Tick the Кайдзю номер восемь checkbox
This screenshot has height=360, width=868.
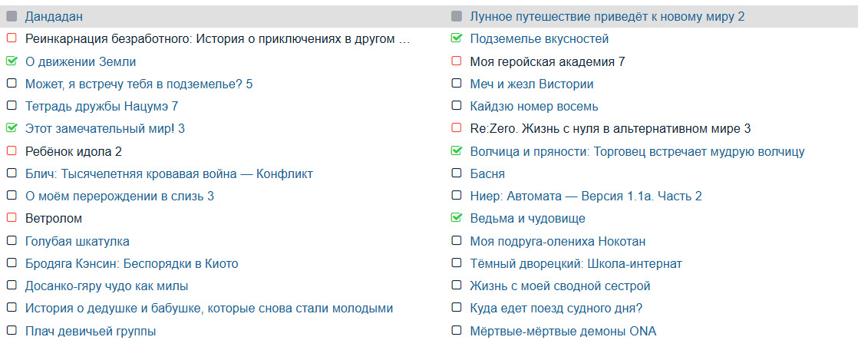[x=457, y=107]
